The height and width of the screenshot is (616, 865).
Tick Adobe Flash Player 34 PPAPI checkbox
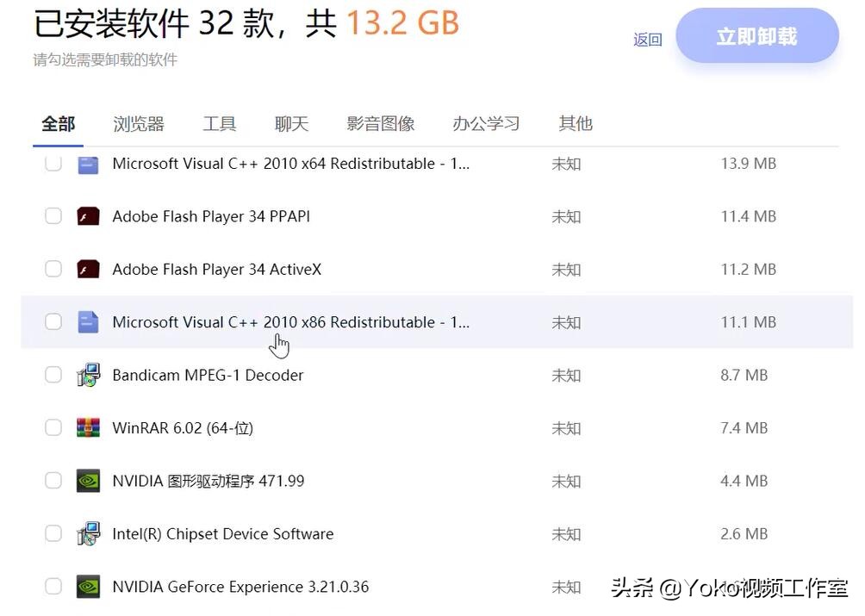click(x=53, y=215)
